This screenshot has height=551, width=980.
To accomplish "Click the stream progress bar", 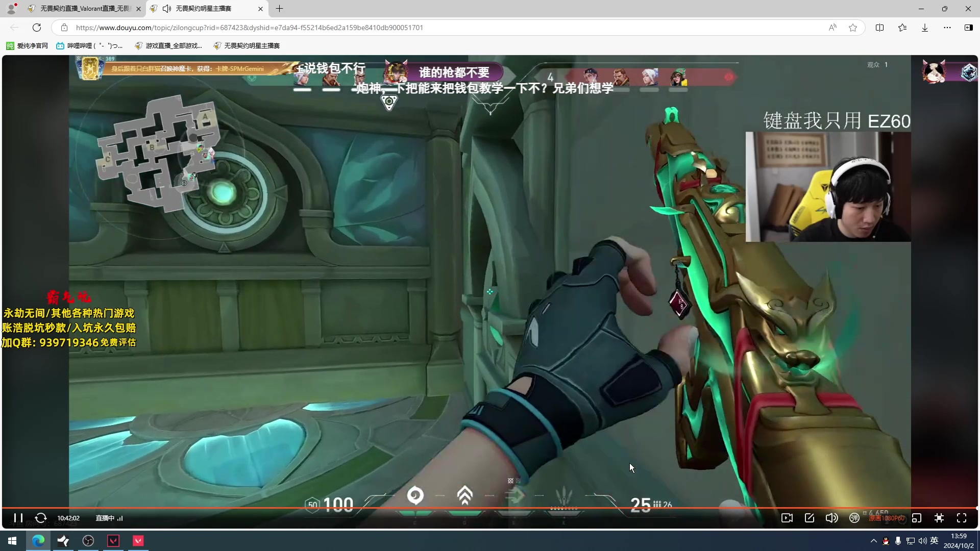I will tap(490, 508).
